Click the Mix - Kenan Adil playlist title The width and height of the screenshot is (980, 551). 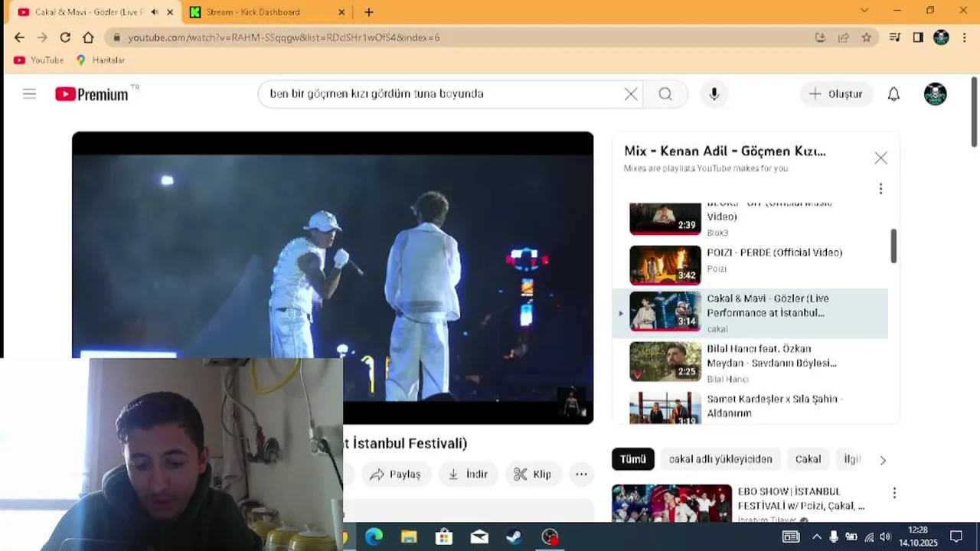pyautogui.click(x=724, y=152)
